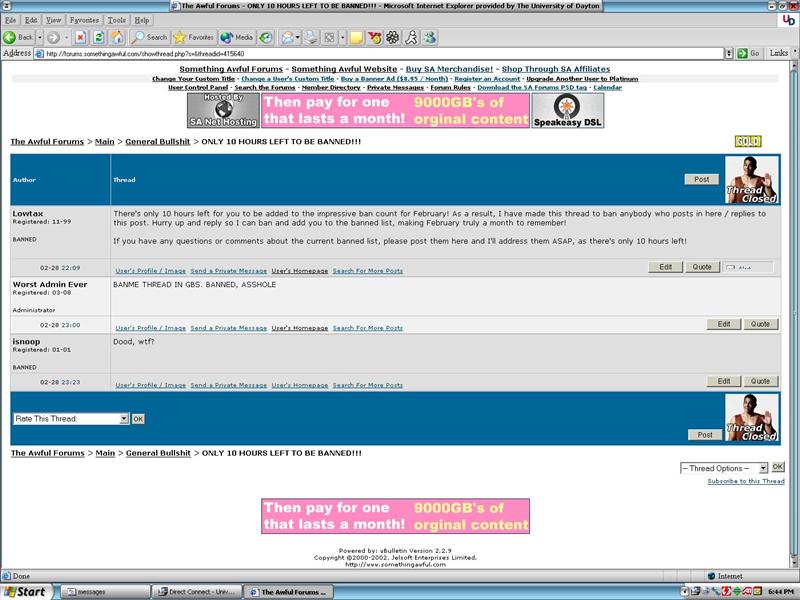This screenshot has height=600, width=800.
Task: Open the Tools menu
Action: coord(116,20)
